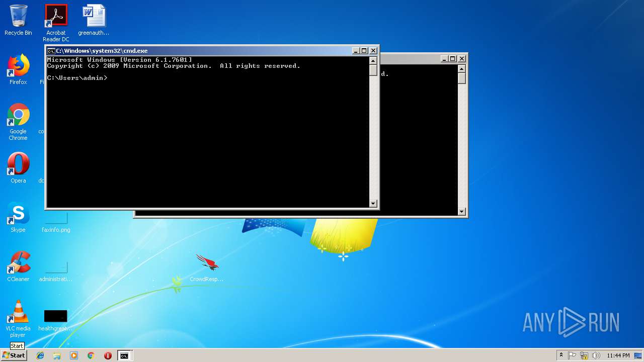Open the Skype desktop shortcut
This screenshot has width=644, height=362.
[x=18, y=217]
